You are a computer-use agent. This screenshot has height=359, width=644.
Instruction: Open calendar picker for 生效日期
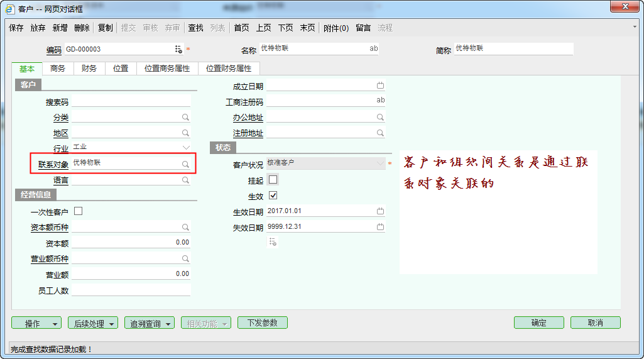[x=380, y=211]
